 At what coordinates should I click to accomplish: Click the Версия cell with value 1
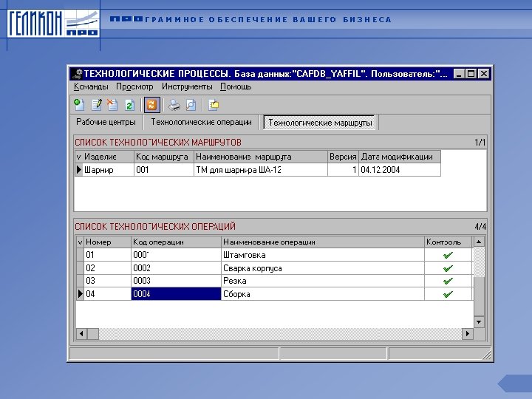(x=343, y=170)
